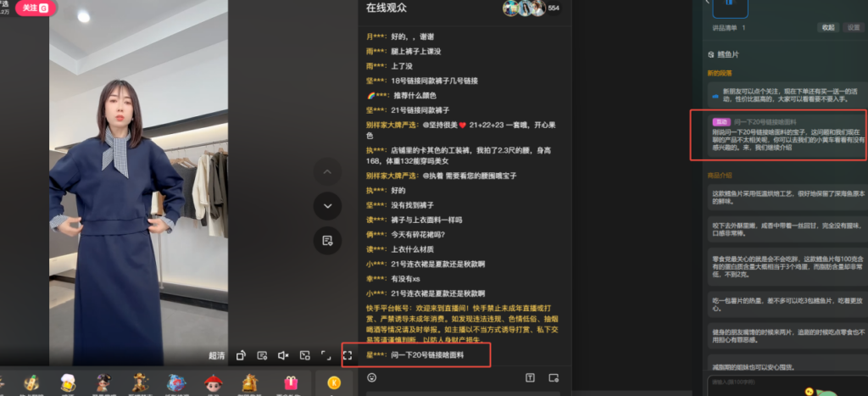Image resolution: width=868 pixels, height=396 pixels.
Task: Enter fullscreen with the expand icon
Action: (348, 355)
